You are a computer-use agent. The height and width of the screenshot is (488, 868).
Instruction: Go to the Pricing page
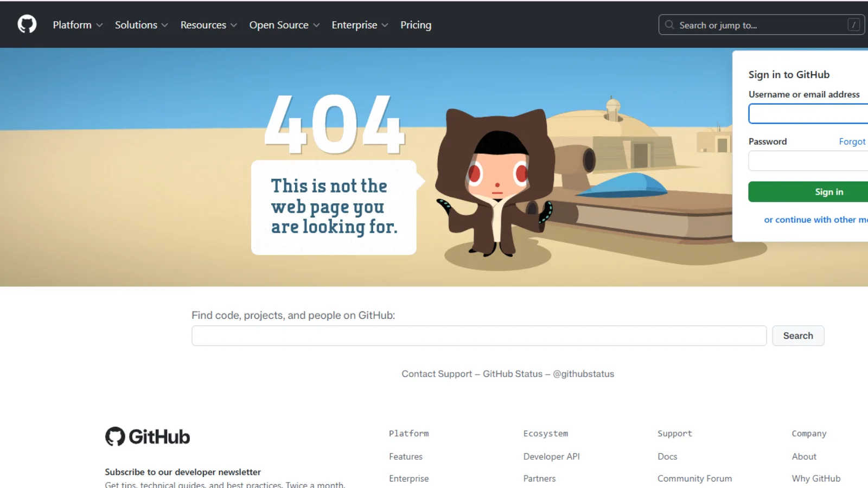(x=416, y=25)
